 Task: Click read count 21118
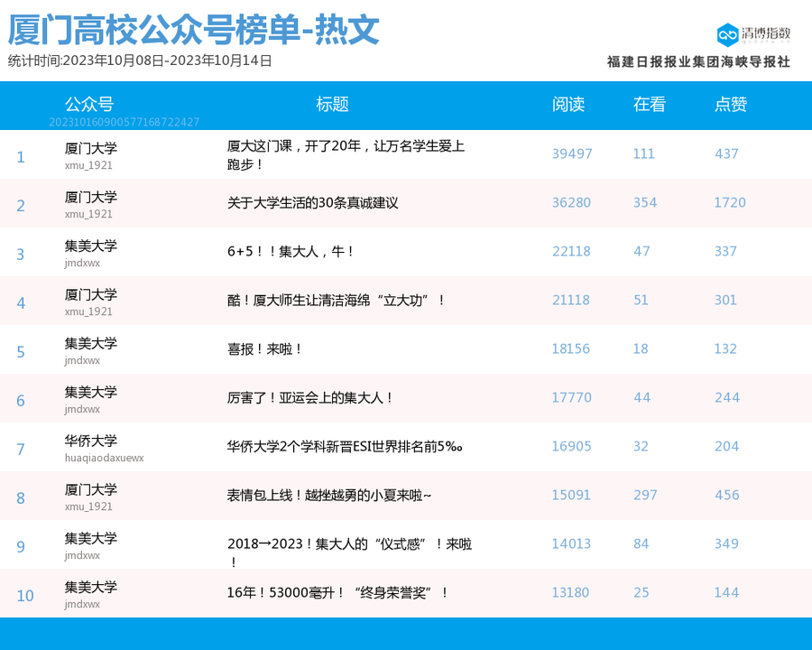click(x=571, y=300)
